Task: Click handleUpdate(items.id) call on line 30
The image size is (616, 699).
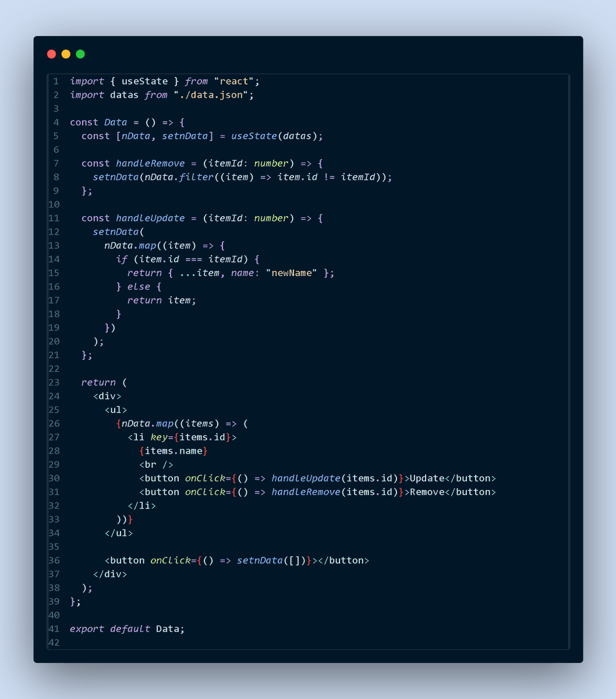Action: [335, 478]
